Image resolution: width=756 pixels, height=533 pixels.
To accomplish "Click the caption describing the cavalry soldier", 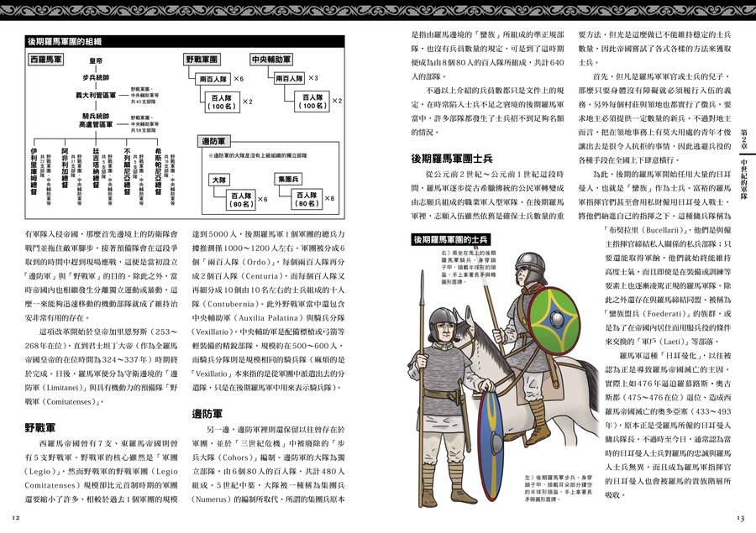I will tap(468, 267).
